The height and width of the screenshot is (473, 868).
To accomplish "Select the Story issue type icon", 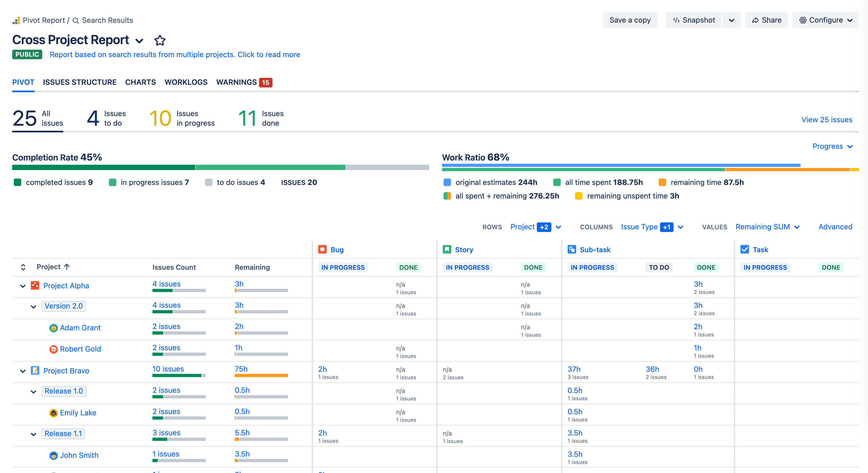I will coord(447,249).
